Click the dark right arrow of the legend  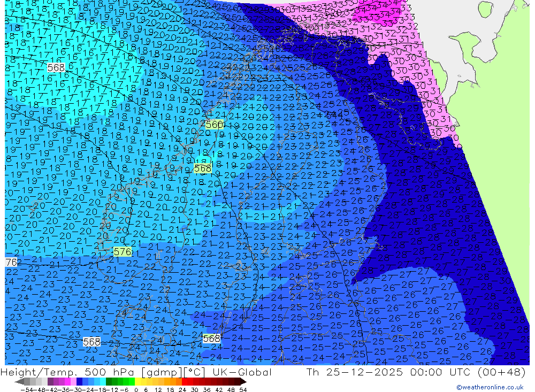(x=243, y=381)
